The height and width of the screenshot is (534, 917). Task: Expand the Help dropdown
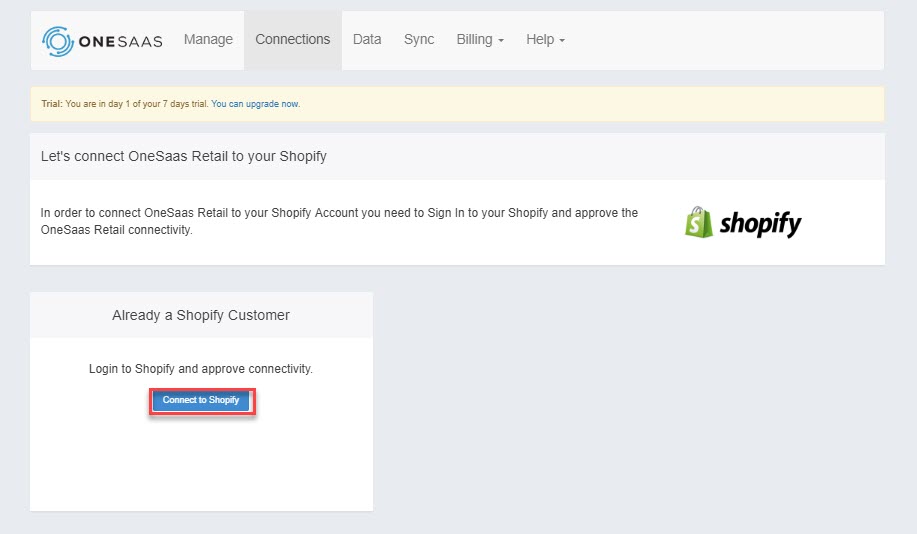point(545,40)
